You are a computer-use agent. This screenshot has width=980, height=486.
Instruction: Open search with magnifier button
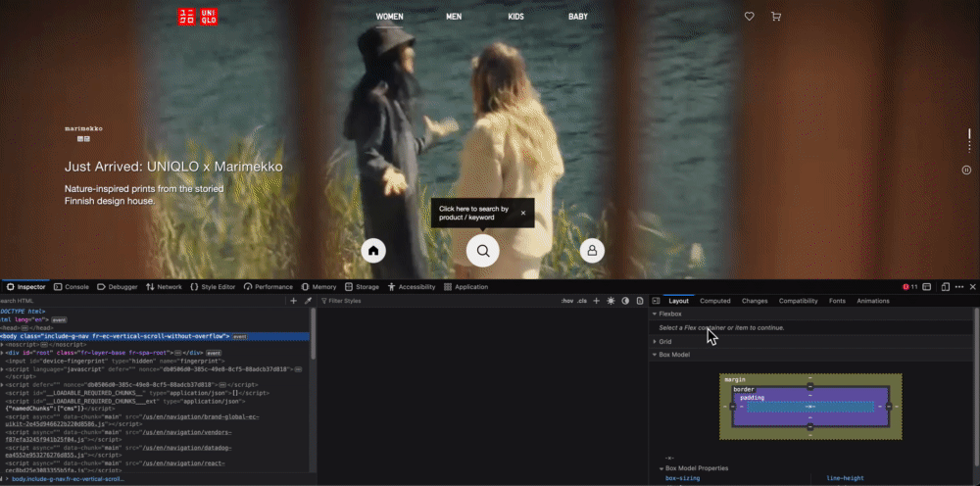pos(482,251)
